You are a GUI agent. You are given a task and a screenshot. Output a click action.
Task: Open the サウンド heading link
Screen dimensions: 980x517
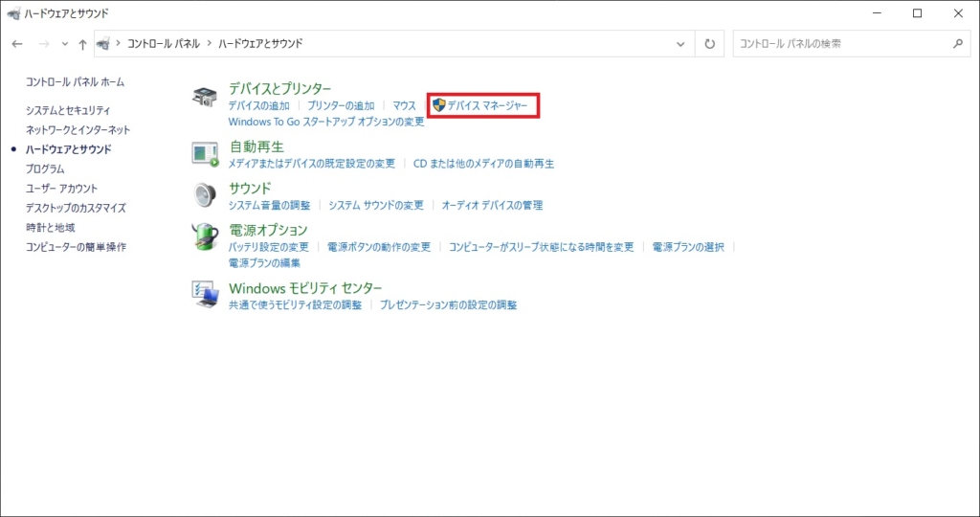pyautogui.click(x=250, y=189)
